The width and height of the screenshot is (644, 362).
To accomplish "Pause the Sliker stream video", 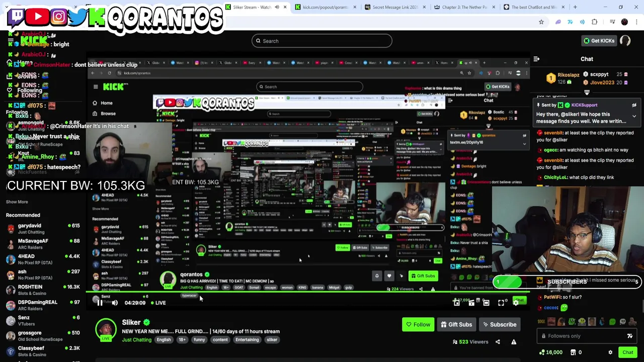I will 100,303.
